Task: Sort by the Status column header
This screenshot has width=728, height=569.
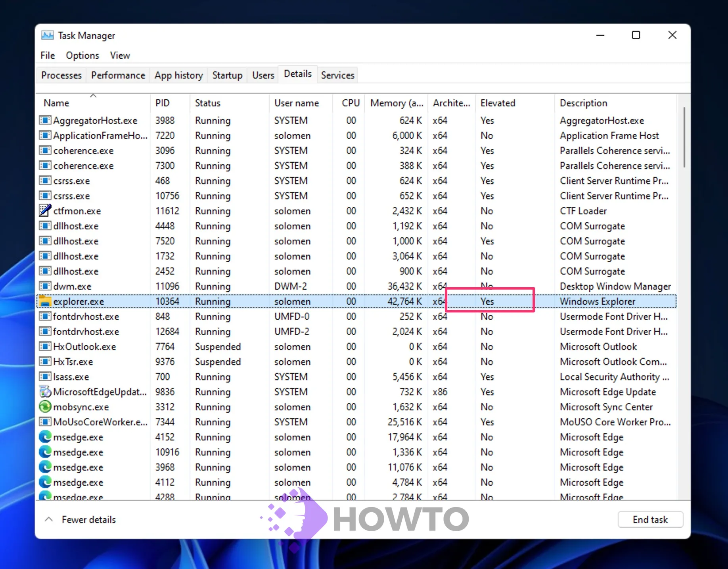Action: click(230, 103)
